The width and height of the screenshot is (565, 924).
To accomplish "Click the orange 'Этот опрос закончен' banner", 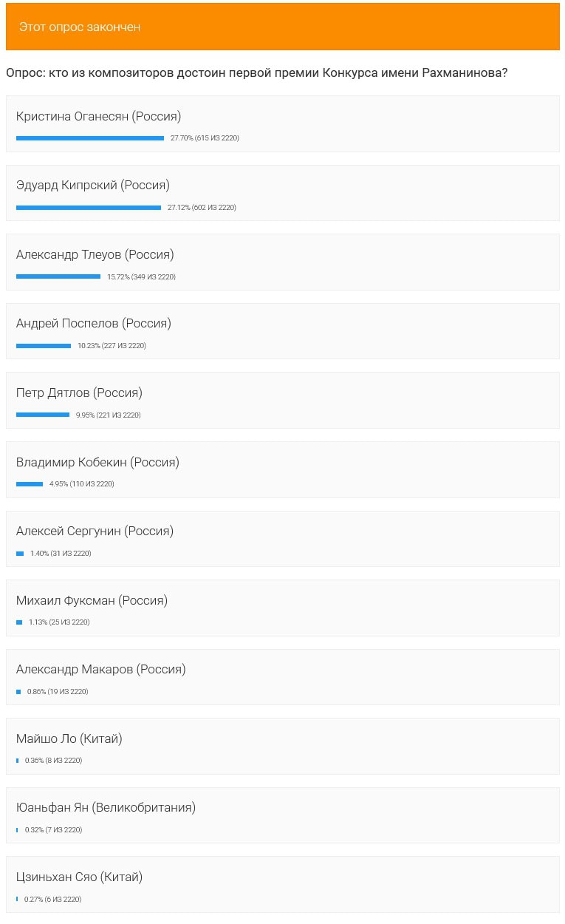I will [282, 27].
